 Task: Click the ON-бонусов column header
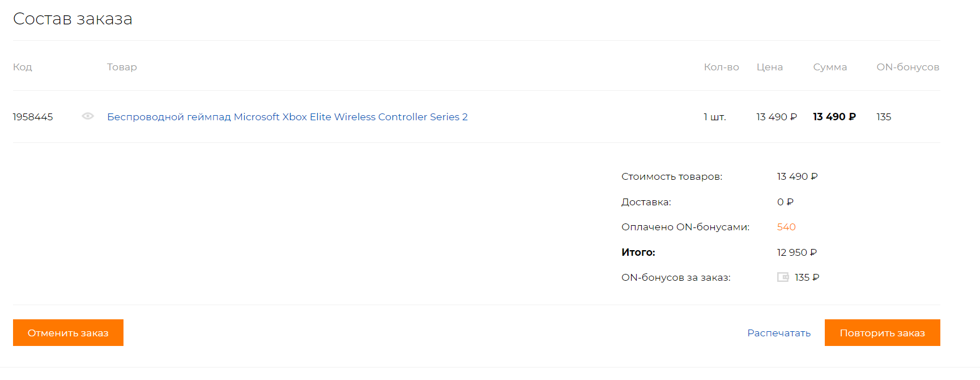[907, 67]
